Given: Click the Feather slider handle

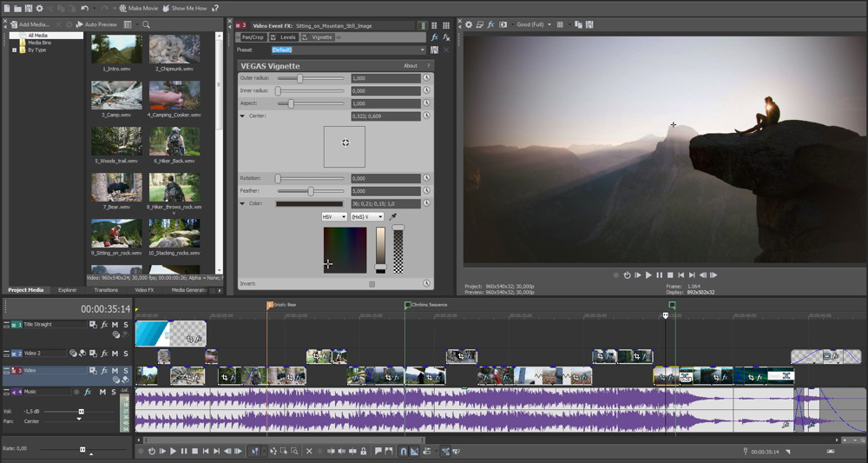Looking at the screenshot, I should [x=311, y=191].
